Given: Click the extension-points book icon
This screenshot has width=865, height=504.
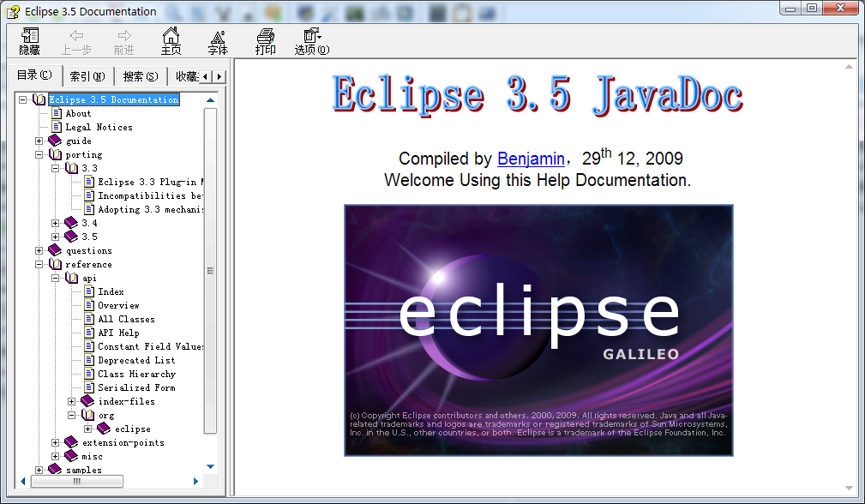Looking at the screenshot, I should pyautogui.click(x=71, y=442).
